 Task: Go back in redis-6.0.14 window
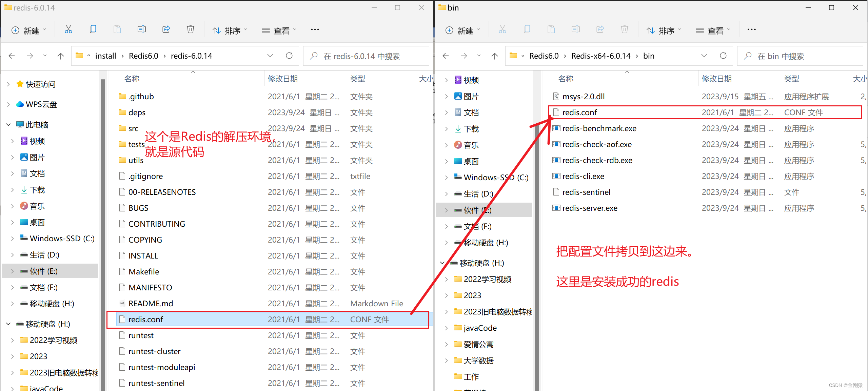tap(12, 56)
